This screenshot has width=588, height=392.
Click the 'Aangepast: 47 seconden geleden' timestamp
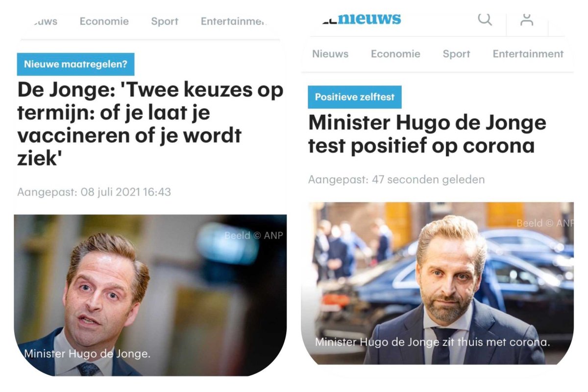[x=396, y=180]
